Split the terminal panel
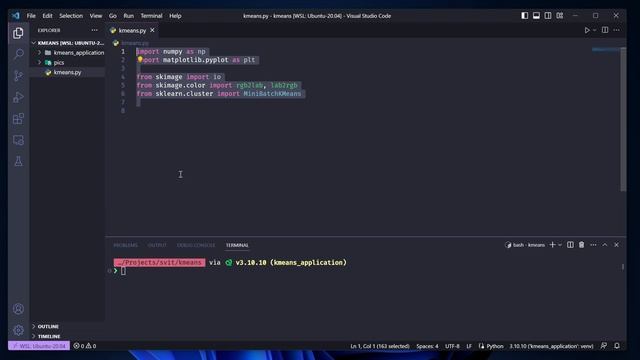 click(x=570, y=245)
